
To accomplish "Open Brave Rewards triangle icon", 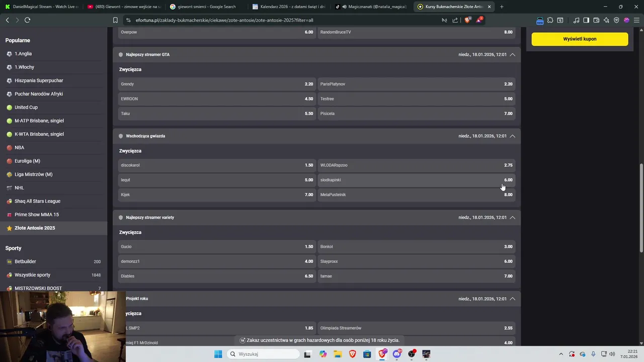I will click(x=478, y=20).
